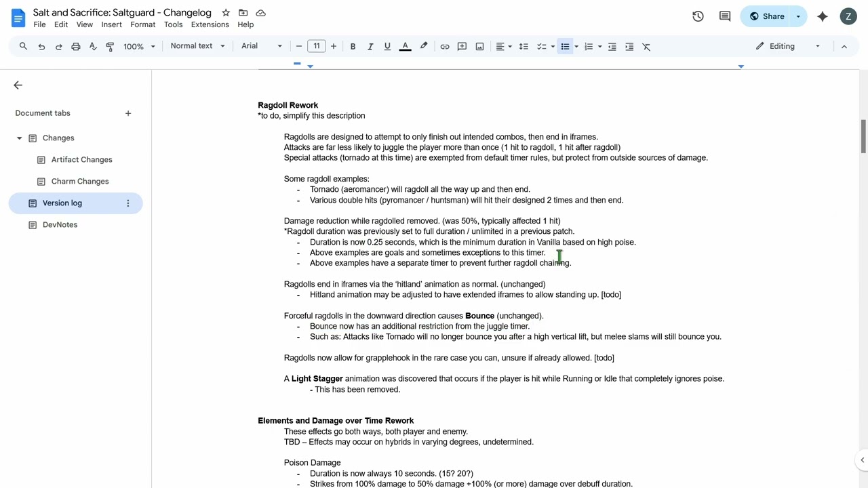868x488 pixels.
Task: Toggle italic formatting
Action: tap(370, 46)
